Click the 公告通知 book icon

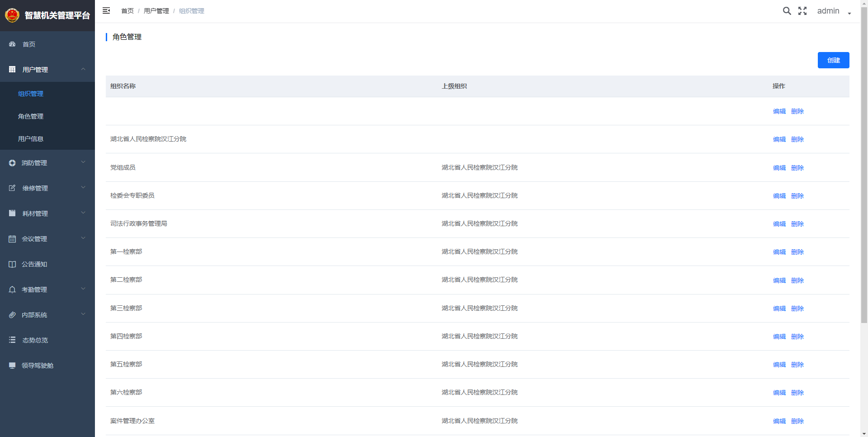pos(12,264)
